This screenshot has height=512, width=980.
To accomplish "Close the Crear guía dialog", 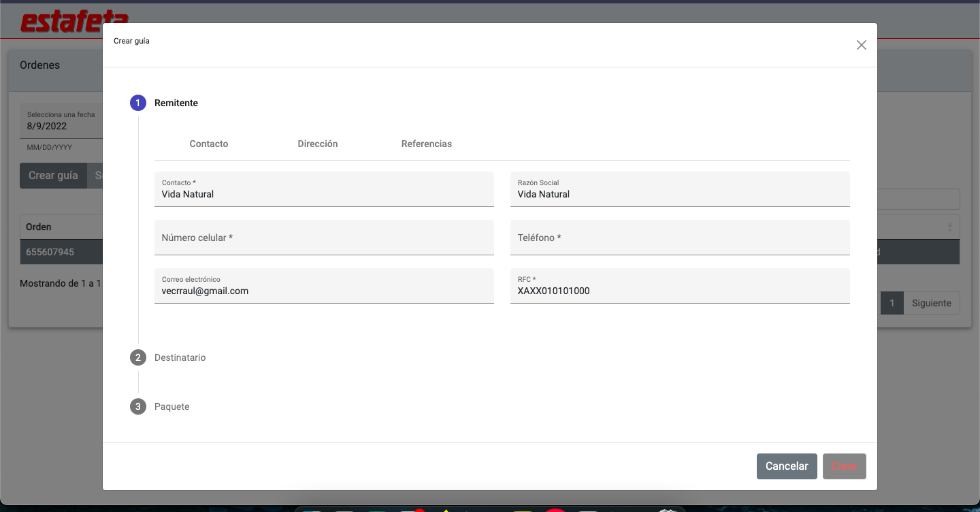I will (x=861, y=45).
